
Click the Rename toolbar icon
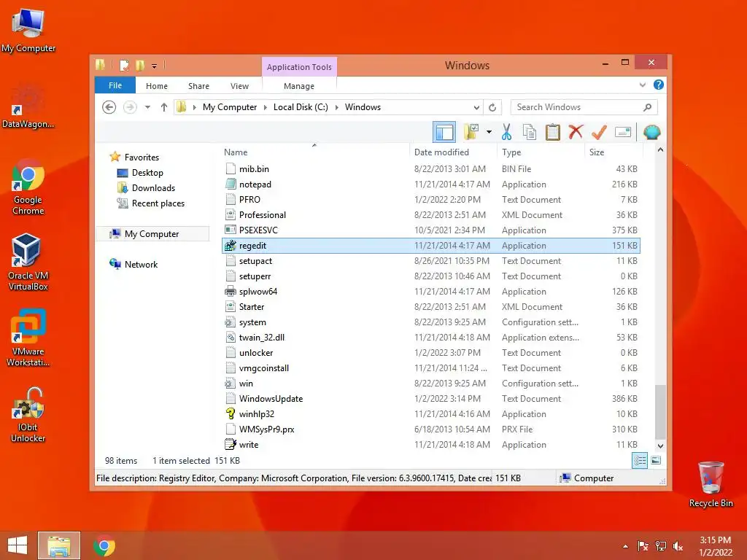[x=623, y=132]
